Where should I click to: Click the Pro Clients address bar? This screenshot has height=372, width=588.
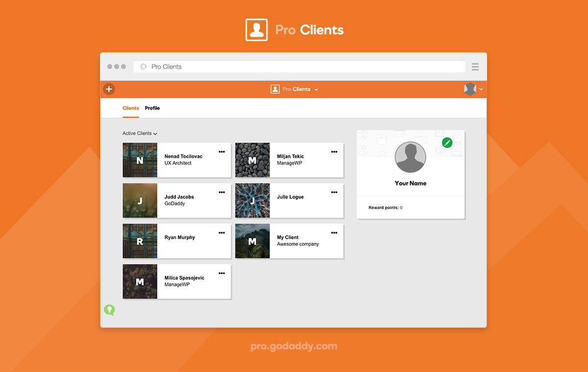pyautogui.click(x=299, y=67)
